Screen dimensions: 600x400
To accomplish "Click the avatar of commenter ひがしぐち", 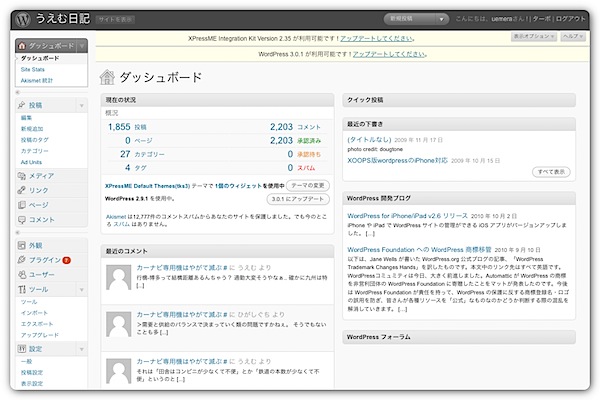I will tap(119, 324).
